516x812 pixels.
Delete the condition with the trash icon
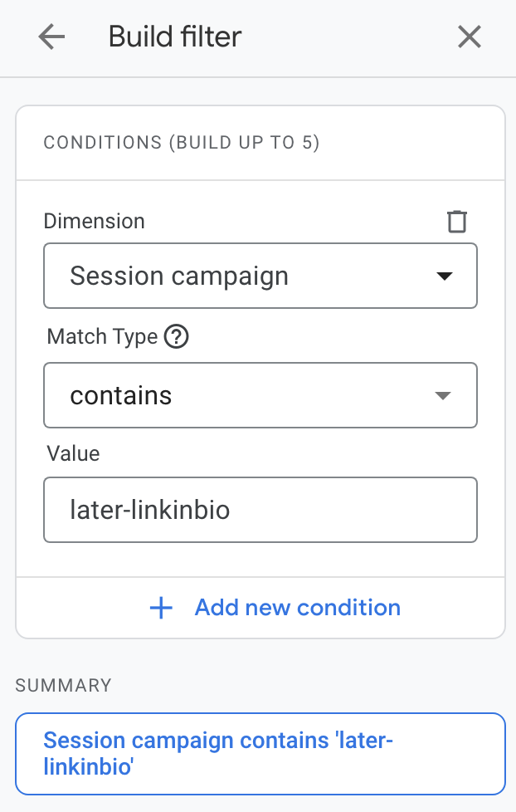point(457,221)
